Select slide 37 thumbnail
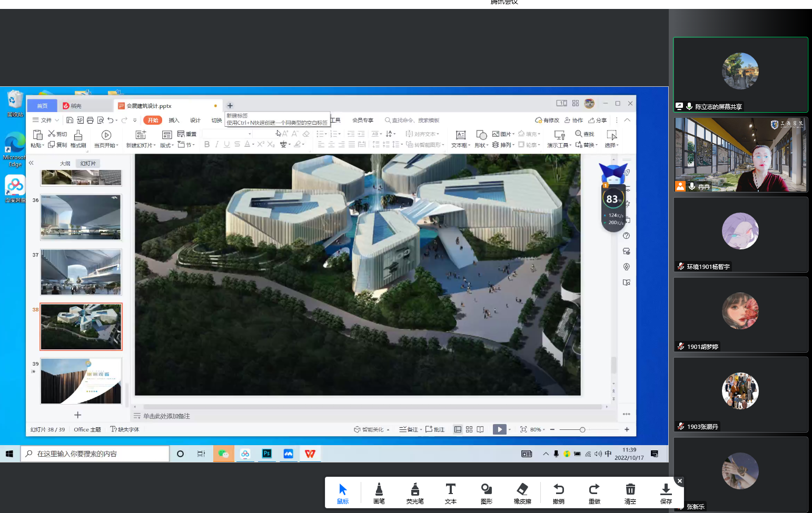The width and height of the screenshot is (812, 513). click(x=81, y=272)
